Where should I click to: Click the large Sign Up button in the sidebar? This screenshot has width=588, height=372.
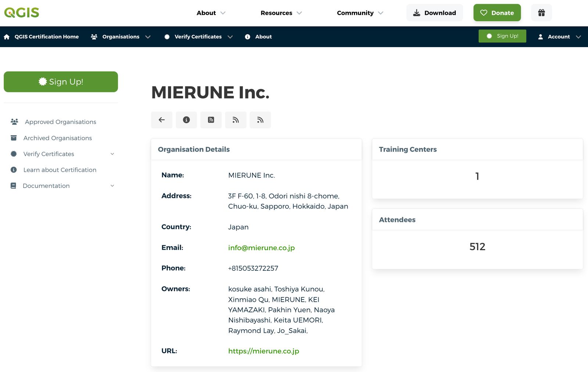61,82
